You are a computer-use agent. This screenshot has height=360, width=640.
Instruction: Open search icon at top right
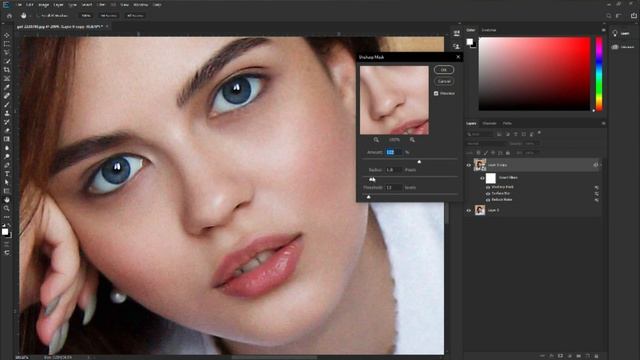coord(609,16)
